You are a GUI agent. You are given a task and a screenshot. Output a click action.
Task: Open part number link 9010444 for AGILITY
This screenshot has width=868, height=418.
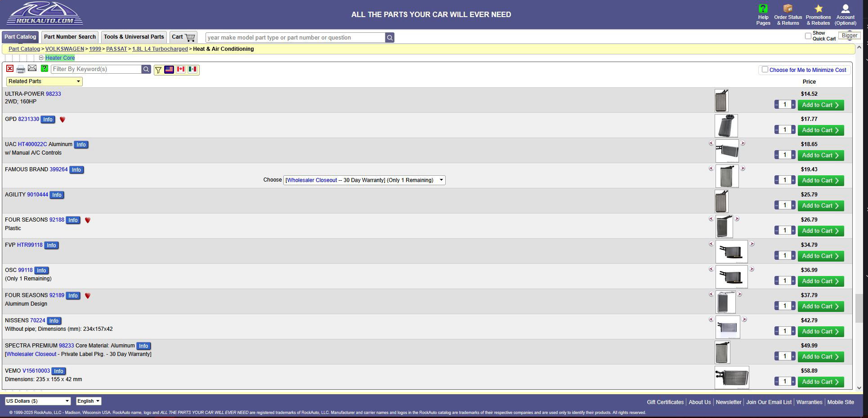37,195
